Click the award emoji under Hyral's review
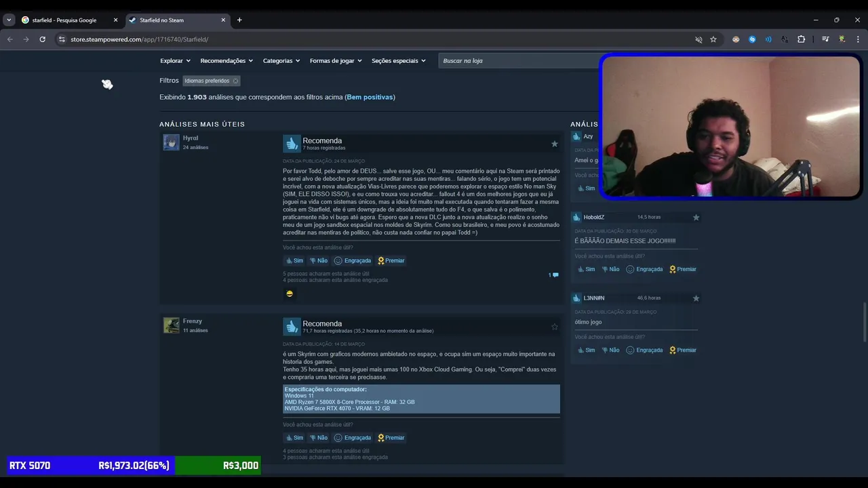This screenshot has height=488, width=868. (x=290, y=293)
